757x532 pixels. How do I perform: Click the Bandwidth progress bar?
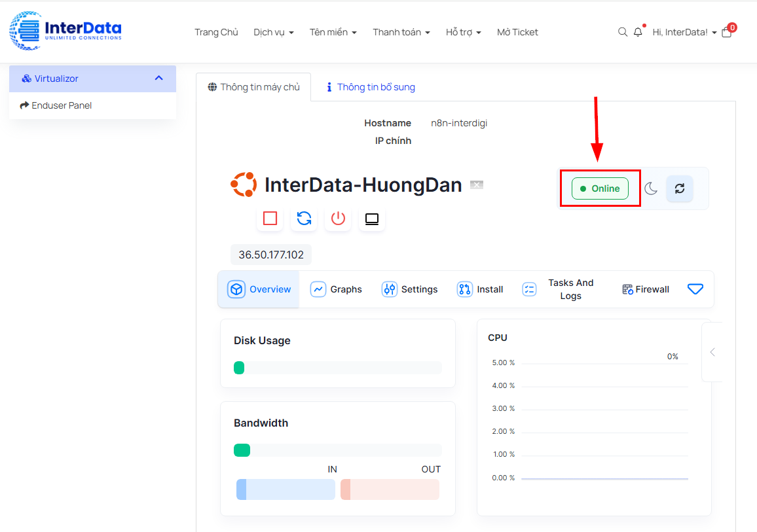coord(337,450)
